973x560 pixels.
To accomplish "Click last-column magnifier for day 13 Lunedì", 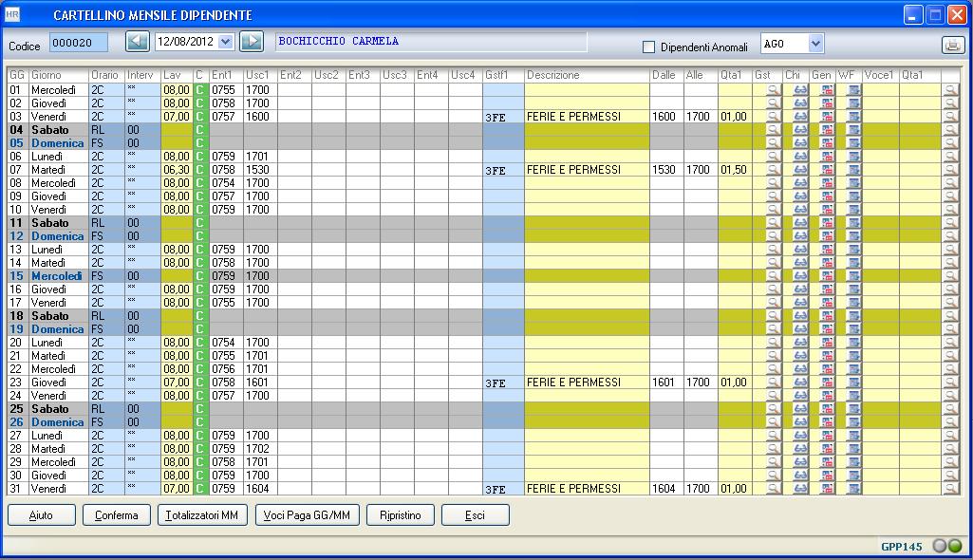I will click(950, 250).
